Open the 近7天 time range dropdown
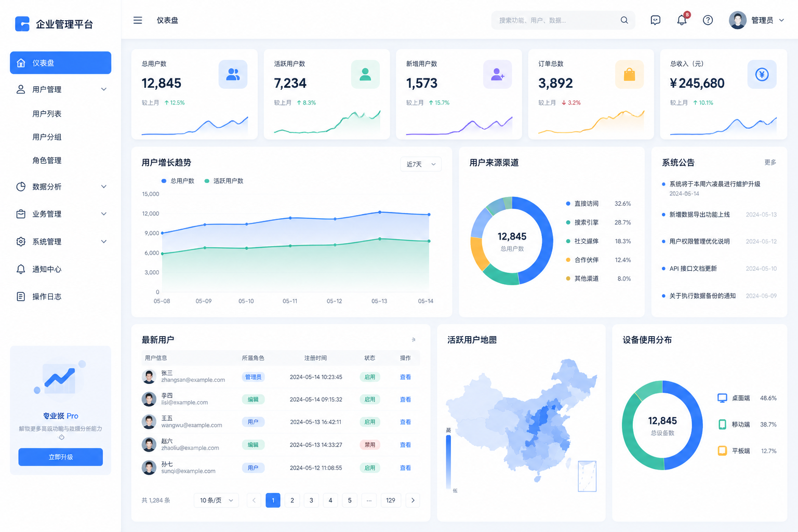 tap(421, 164)
